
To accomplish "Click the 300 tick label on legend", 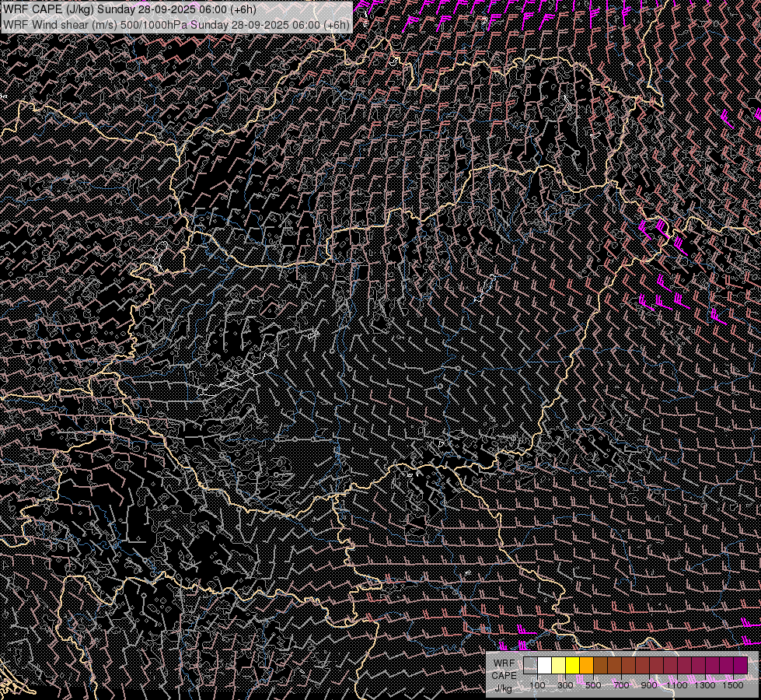I will [565, 685].
